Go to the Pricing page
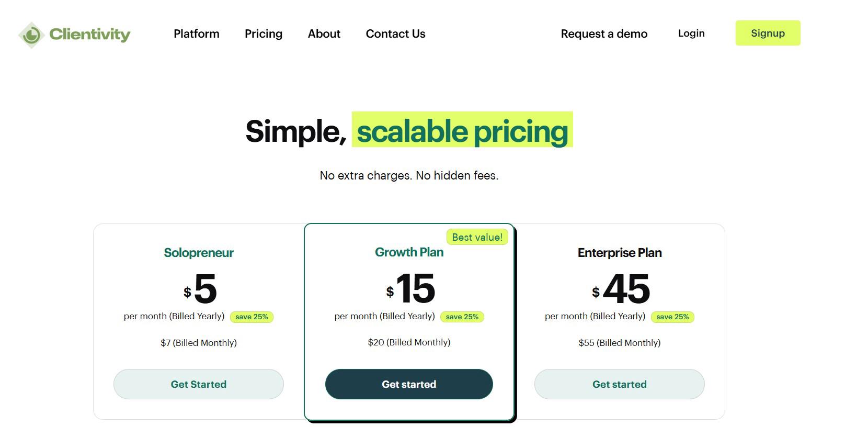Screen dimensions: 868x437 click(x=264, y=34)
